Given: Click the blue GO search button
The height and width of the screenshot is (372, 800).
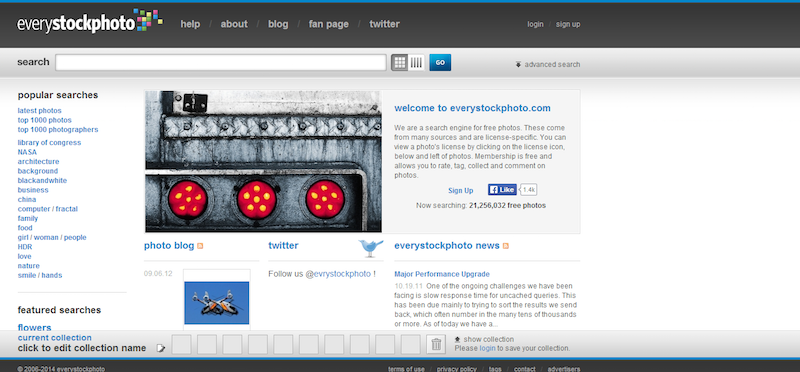Looking at the screenshot, I should [x=440, y=63].
